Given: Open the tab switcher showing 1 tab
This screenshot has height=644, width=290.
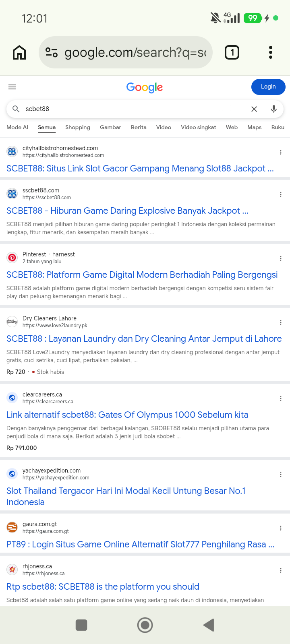Looking at the screenshot, I should point(232,52).
